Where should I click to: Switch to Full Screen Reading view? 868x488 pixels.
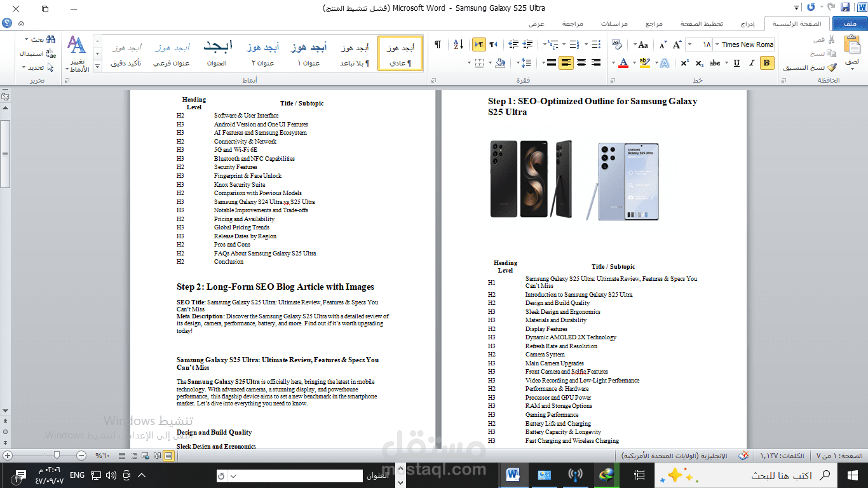point(156,456)
